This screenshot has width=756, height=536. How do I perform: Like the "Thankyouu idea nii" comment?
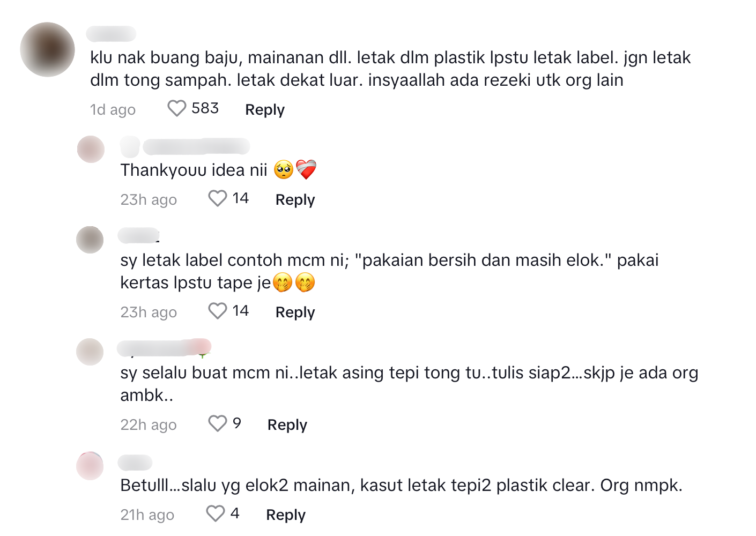click(x=217, y=198)
